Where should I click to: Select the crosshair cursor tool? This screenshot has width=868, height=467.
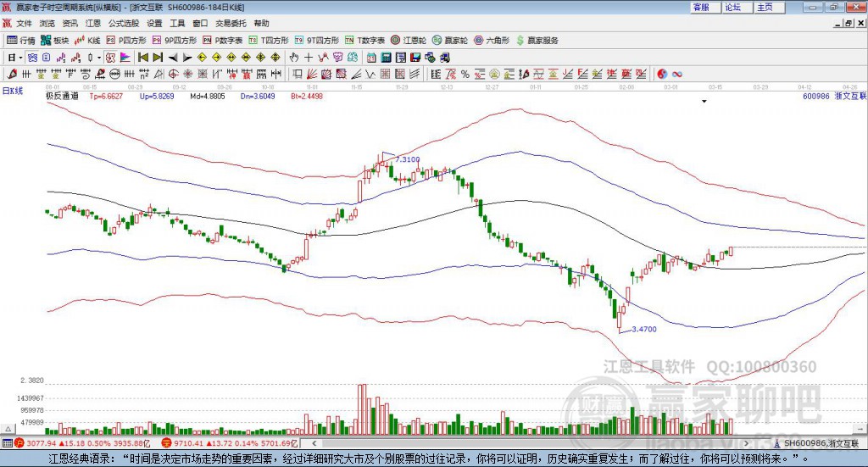pyautogui.click(x=309, y=58)
